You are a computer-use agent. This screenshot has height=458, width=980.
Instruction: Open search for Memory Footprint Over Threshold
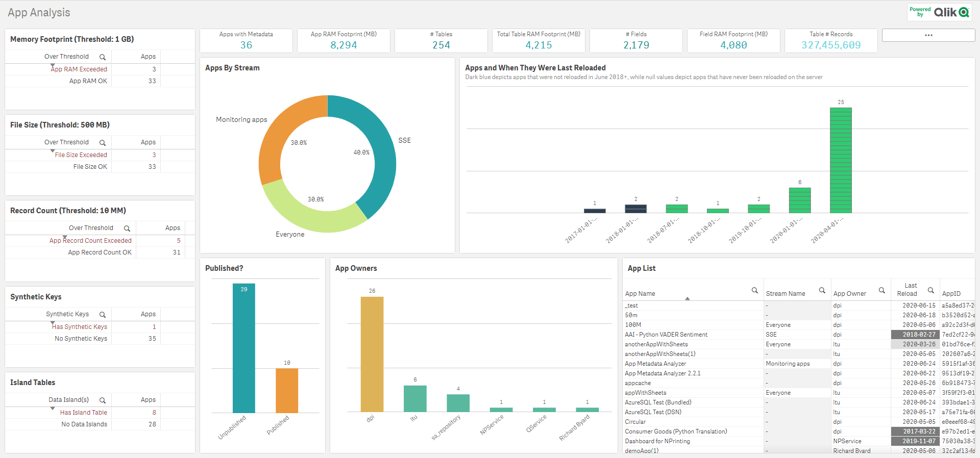pos(103,57)
